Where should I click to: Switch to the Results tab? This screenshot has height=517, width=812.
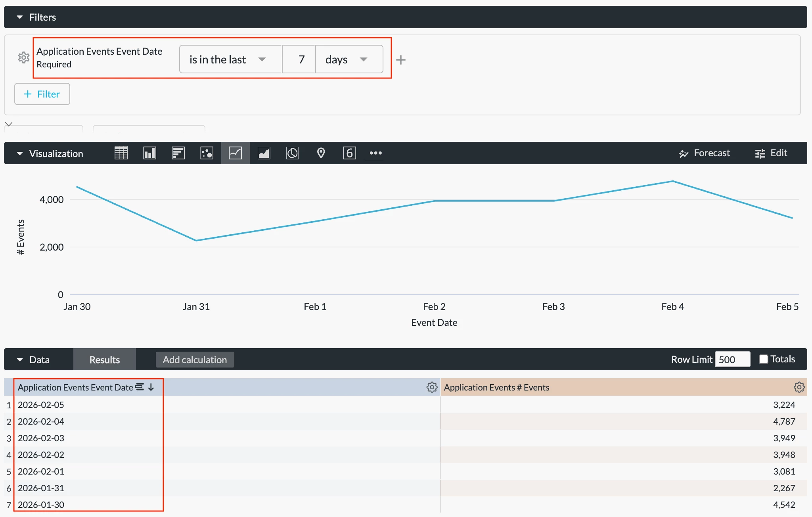coord(105,360)
